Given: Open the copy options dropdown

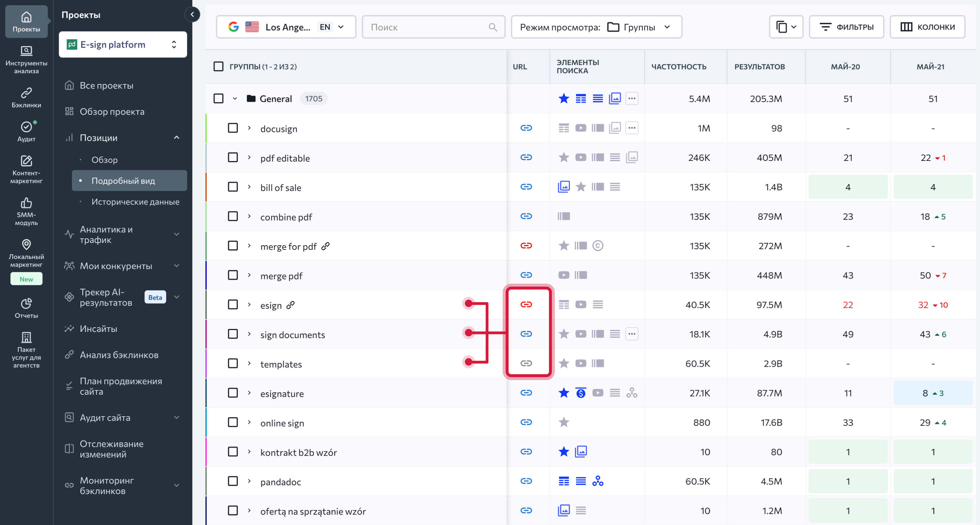Looking at the screenshot, I should click(x=786, y=27).
